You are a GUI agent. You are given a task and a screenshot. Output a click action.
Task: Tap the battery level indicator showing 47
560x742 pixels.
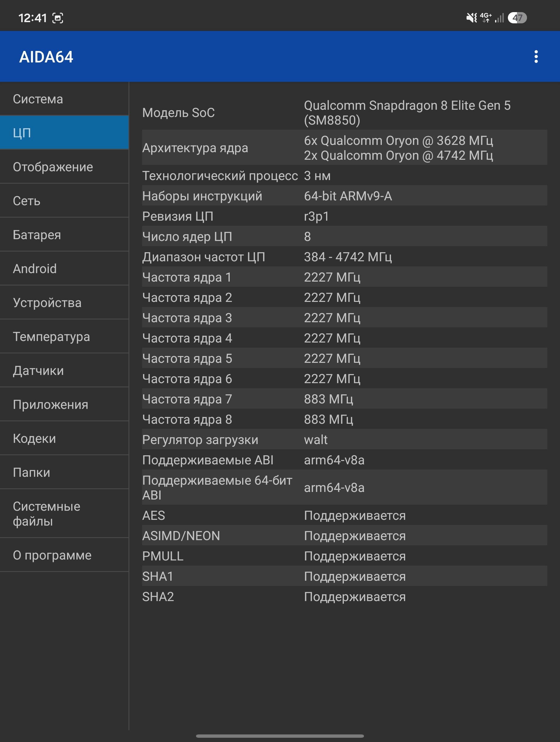(x=517, y=18)
